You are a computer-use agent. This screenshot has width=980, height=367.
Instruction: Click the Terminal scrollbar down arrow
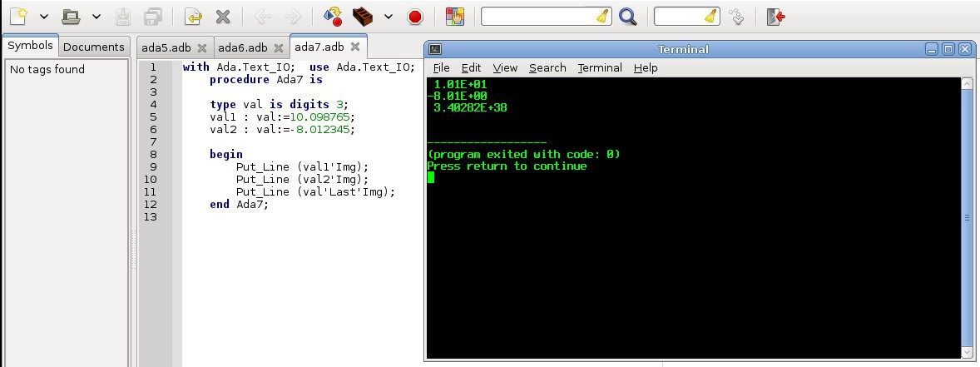pyautogui.click(x=967, y=353)
